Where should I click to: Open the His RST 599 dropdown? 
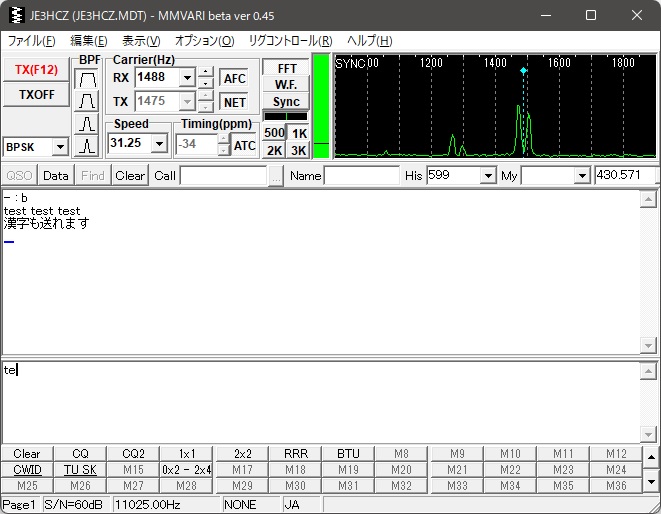point(488,176)
